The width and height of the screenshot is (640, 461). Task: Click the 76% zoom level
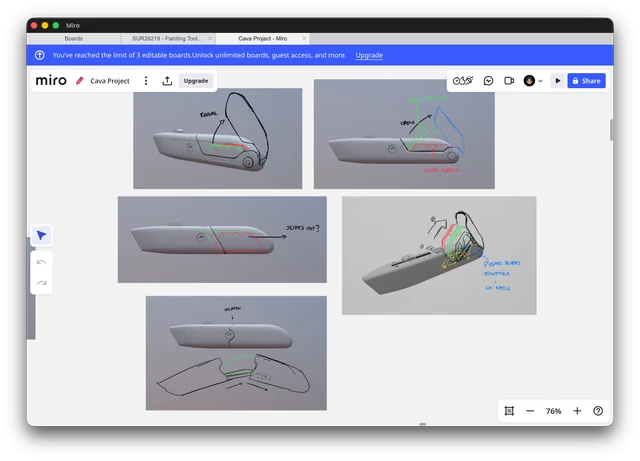click(x=553, y=411)
